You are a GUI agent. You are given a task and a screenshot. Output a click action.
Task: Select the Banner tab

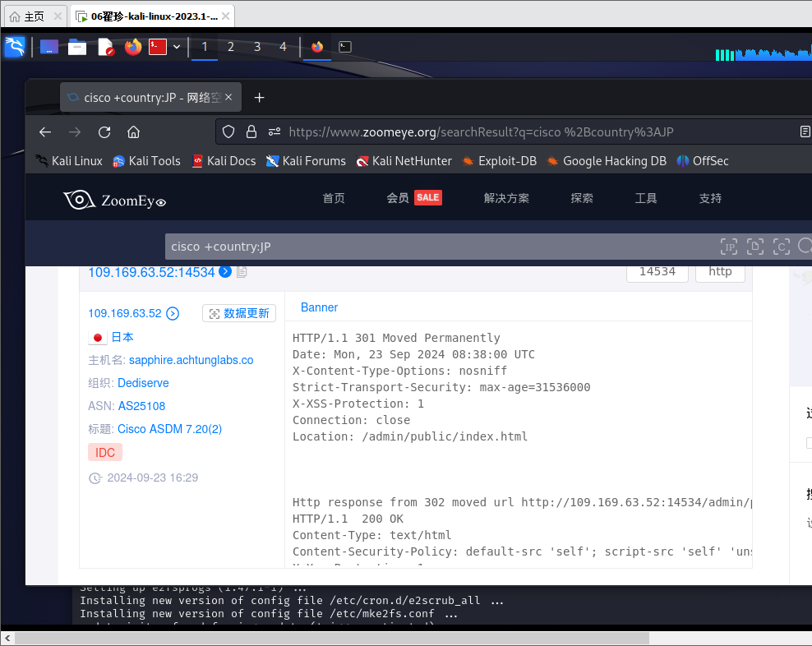(x=319, y=307)
